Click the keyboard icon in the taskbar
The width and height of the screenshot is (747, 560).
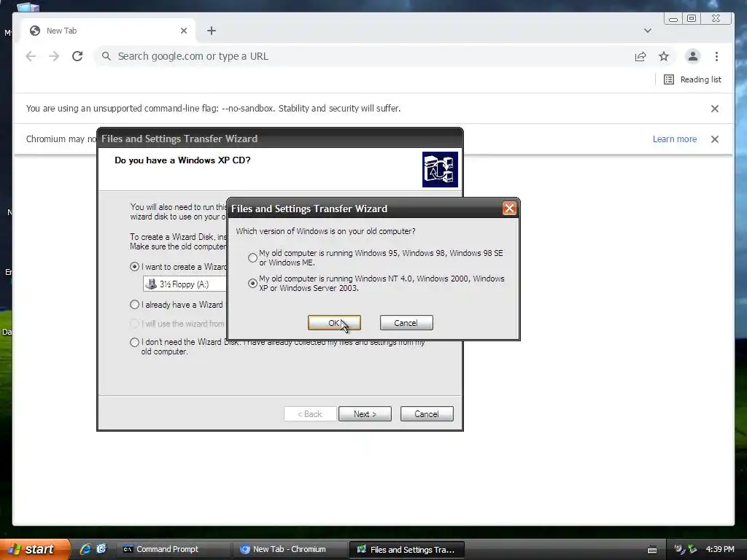[x=652, y=550]
